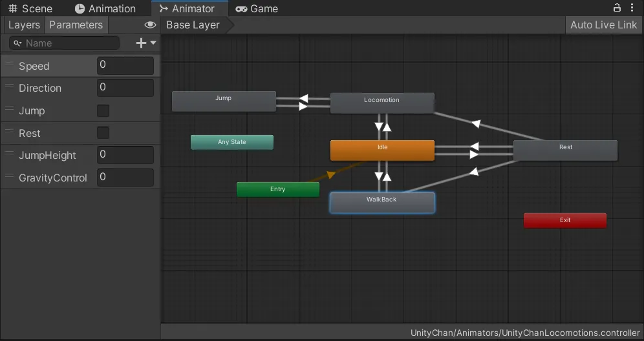Edit the Direction parameter value field
The width and height of the screenshot is (644, 341).
[x=125, y=87]
